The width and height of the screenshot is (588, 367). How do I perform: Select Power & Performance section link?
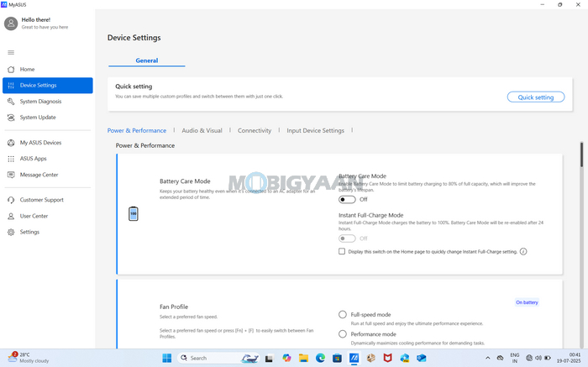tap(137, 130)
